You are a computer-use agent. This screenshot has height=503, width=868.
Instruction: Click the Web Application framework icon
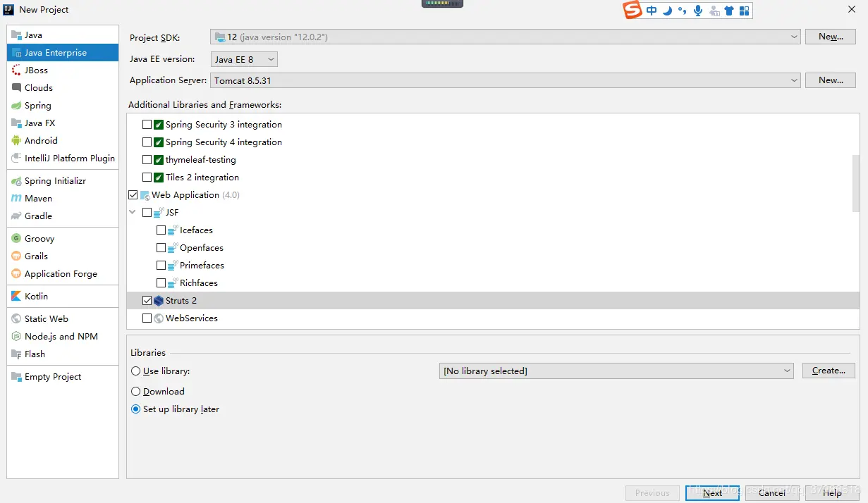click(x=145, y=195)
